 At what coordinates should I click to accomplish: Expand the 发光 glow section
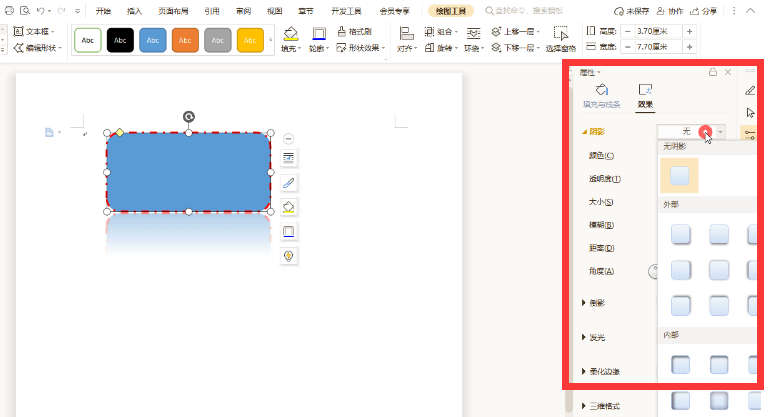click(596, 337)
